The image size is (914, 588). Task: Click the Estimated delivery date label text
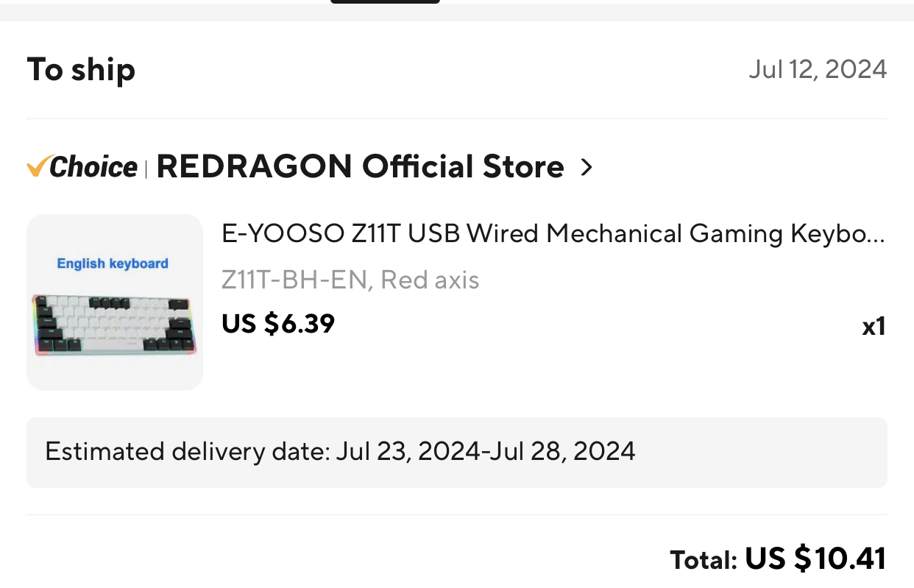point(188,450)
